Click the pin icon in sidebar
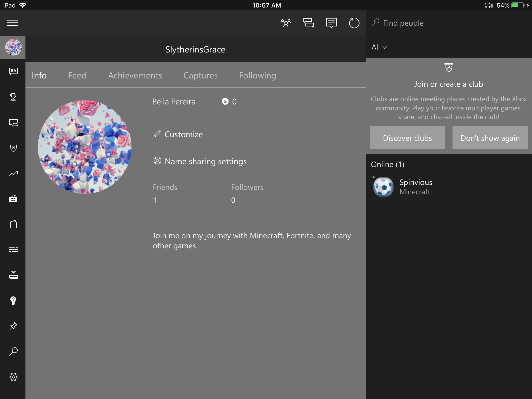532x399 pixels. [13, 326]
